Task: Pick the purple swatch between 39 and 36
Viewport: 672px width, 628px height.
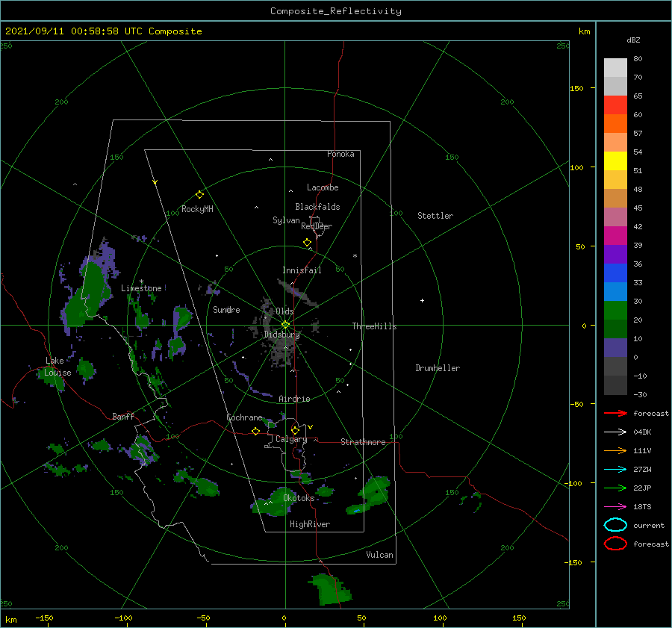Action: pyautogui.click(x=615, y=255)
